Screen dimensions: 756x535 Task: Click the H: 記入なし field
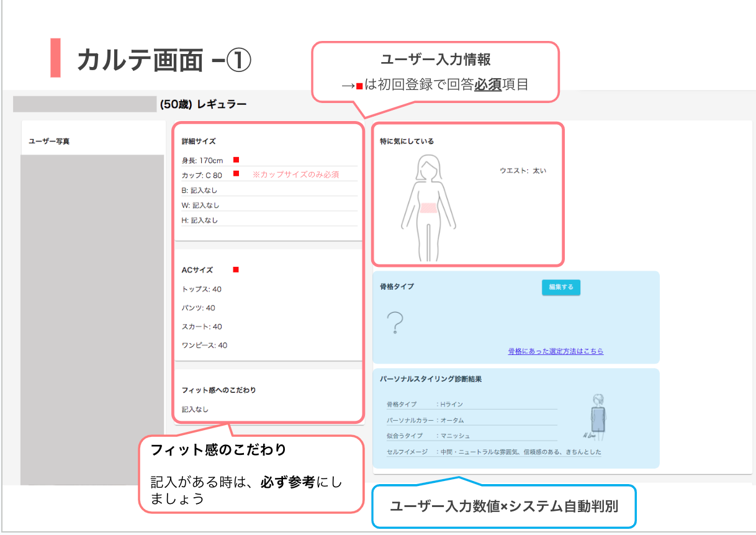pos(200,220)
